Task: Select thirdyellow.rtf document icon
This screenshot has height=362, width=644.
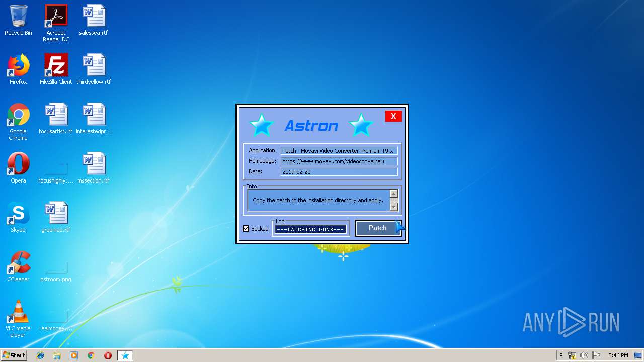Action: 94,69
